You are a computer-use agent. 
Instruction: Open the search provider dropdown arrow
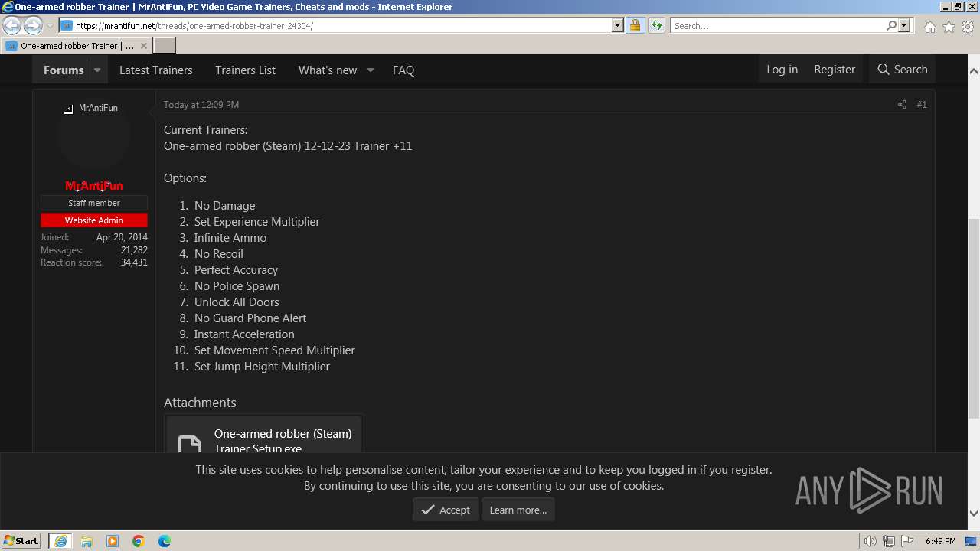[904, 25]
